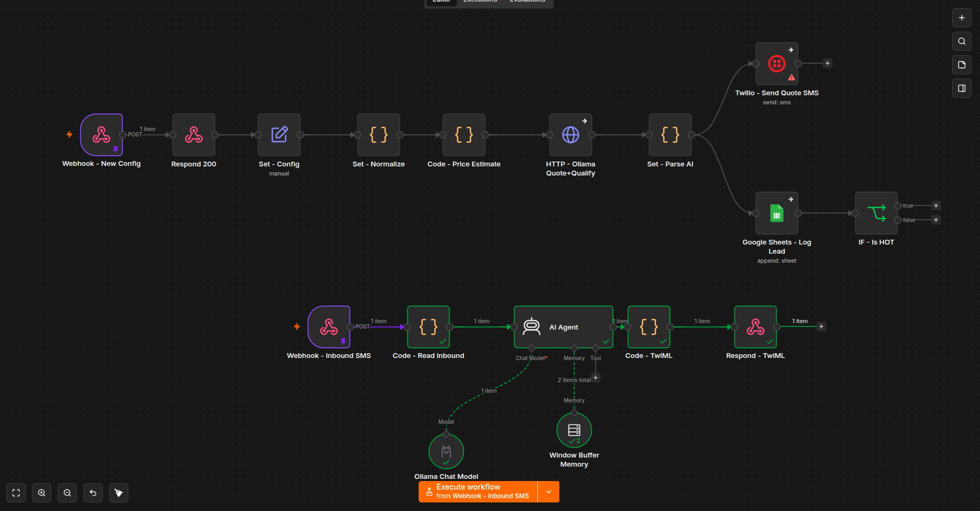Execute workflow from Webhook - Inbound SMS
This screenshot has width=980, height=511.
pos(478,492)
